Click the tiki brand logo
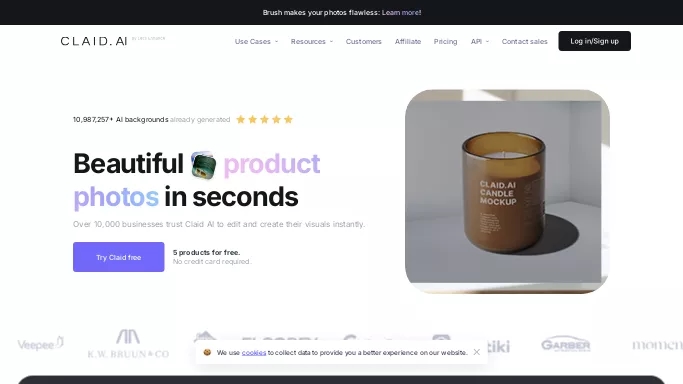Image resolution: width=683 pixels, height=384 pixels. coord(499,347)
